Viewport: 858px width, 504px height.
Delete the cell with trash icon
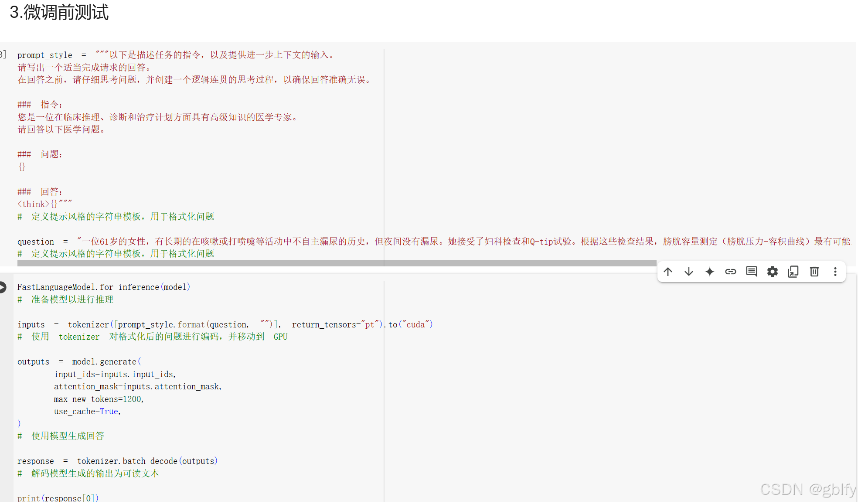click(x=814, y=272)
